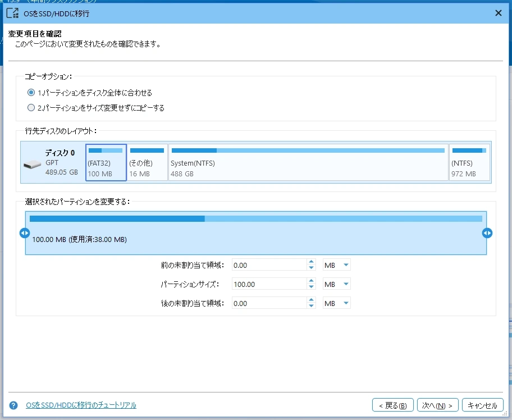Click the 100.00 MB (使用済:38.00 MB) label
Image resolution: width=512 pixels, height=420 pixels.
point(79,239)
